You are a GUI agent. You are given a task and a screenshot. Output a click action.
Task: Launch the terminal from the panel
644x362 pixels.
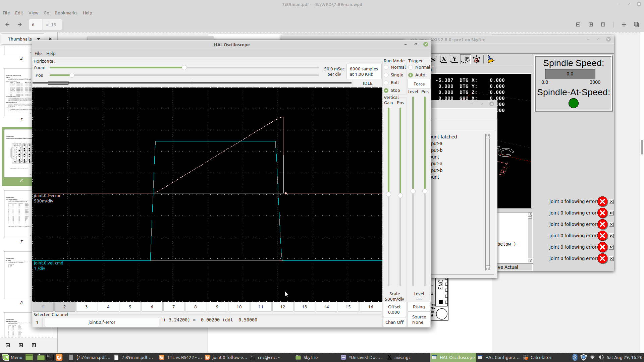click(50, 357)
